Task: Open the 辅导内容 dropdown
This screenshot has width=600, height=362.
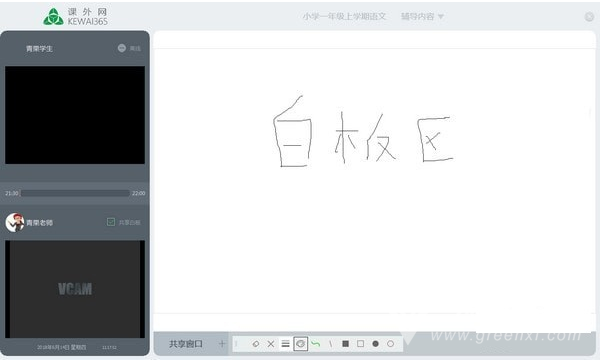Action: (422, 16)
